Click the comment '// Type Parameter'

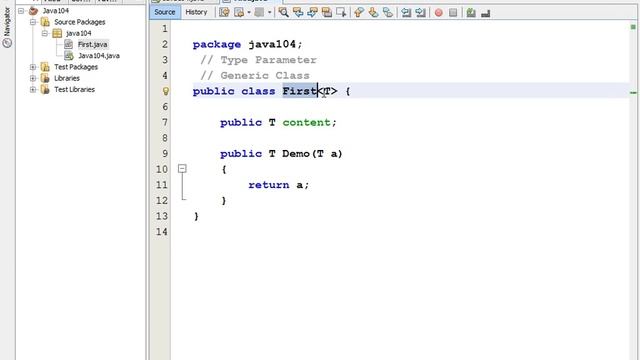[258, 60]
